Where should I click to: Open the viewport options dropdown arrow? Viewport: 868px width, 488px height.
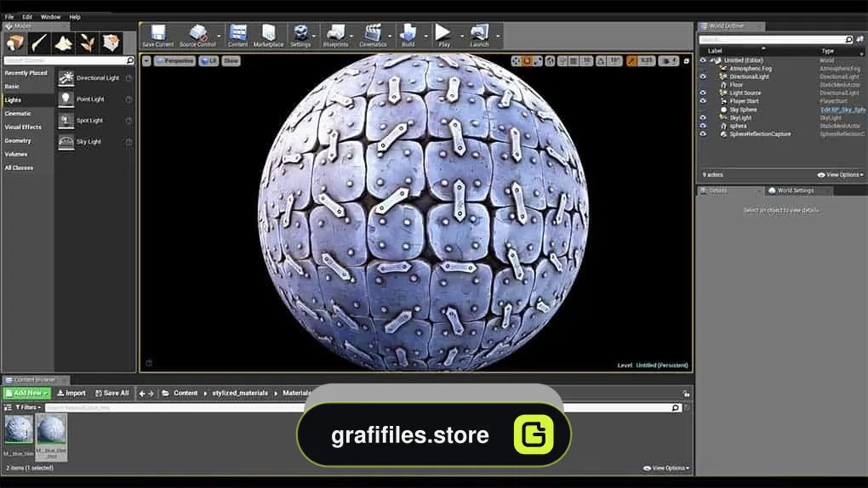(x=146, y=61)
